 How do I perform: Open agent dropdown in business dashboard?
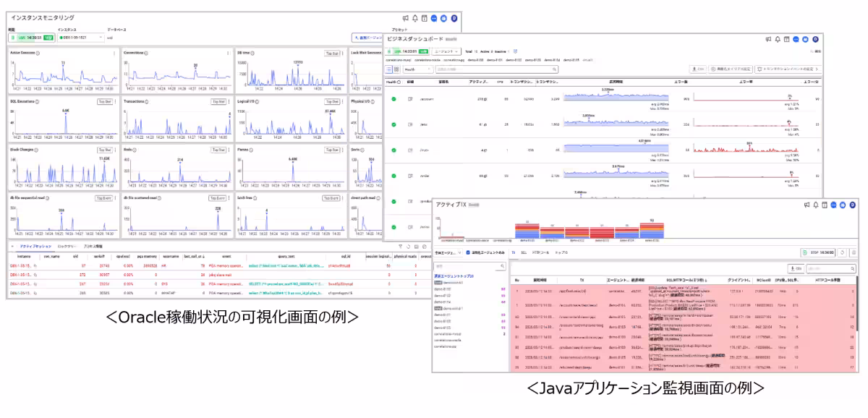point(447,51)
